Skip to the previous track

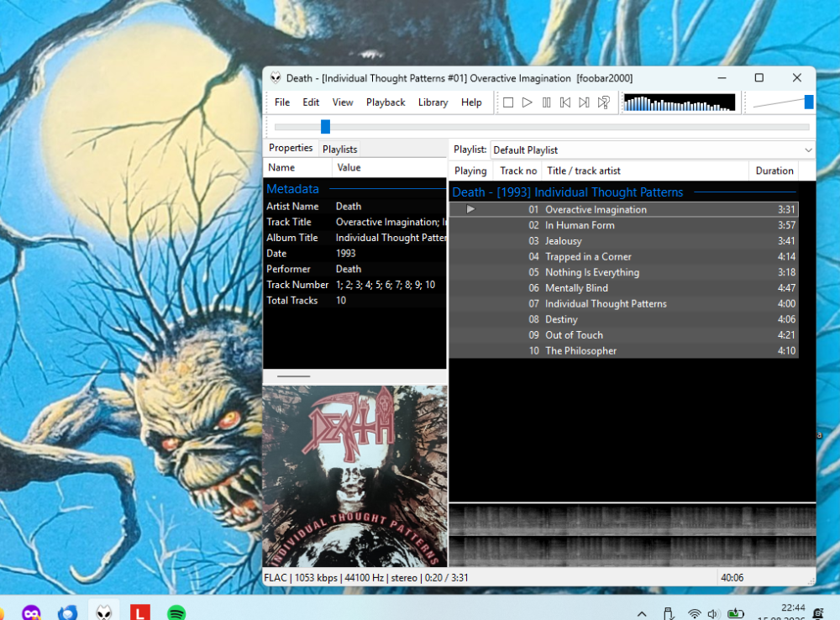click(565, 102)
